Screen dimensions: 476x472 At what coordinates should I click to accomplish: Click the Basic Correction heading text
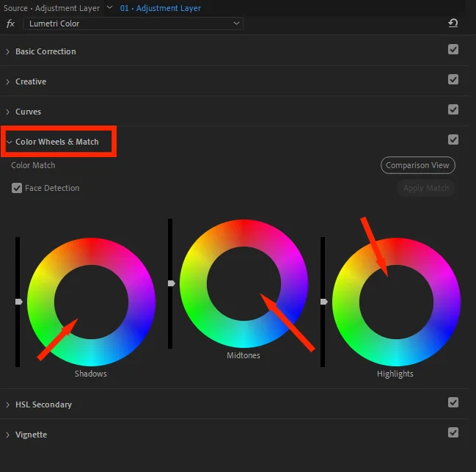[x=45, y=51]
